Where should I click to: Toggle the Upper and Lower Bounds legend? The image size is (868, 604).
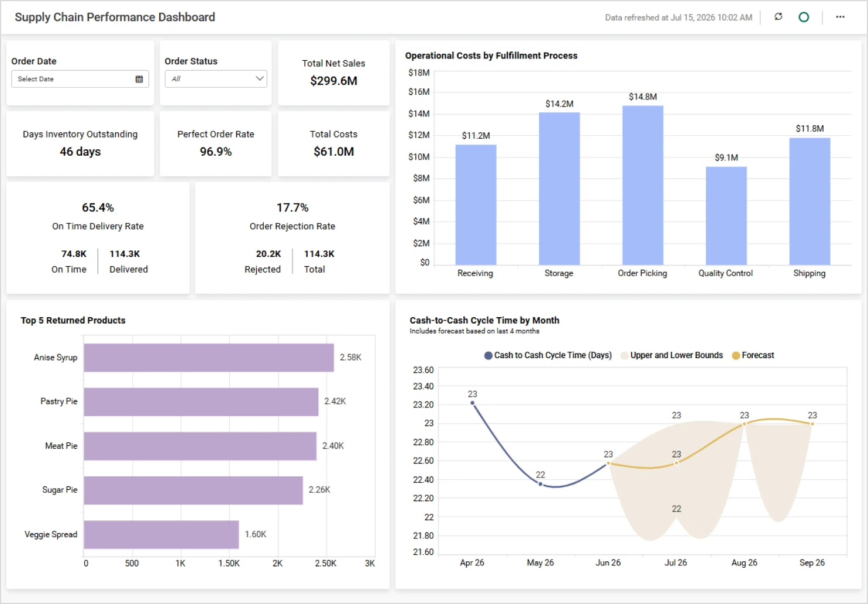coord(671,355)
